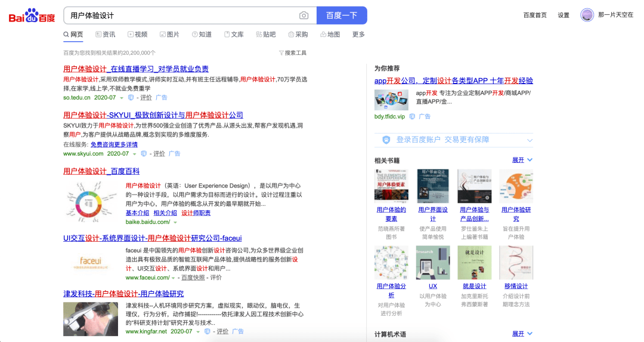Click the search tools filter icon
Viewport: 644px width, 342px height.
tap(281, 53)
